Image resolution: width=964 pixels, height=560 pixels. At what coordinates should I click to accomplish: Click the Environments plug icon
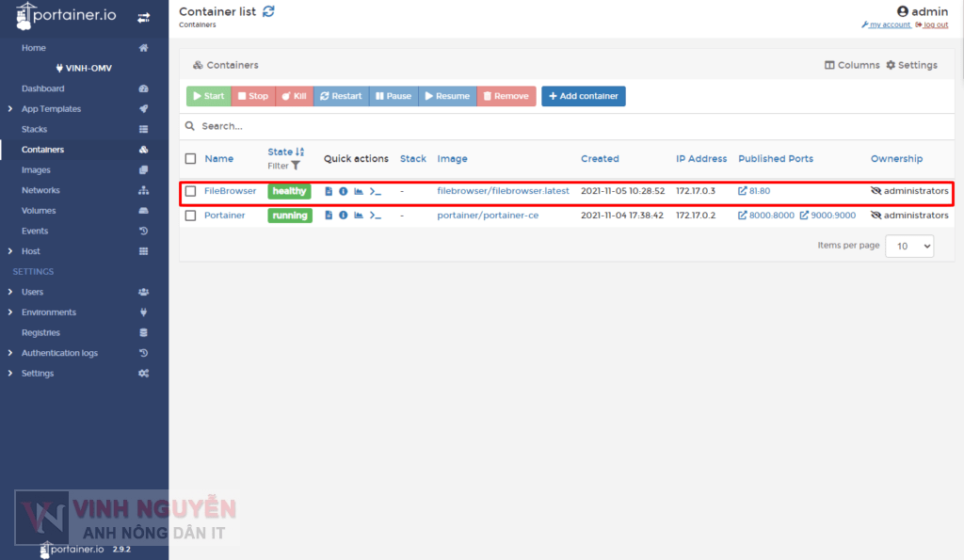[x=143, y=312]
